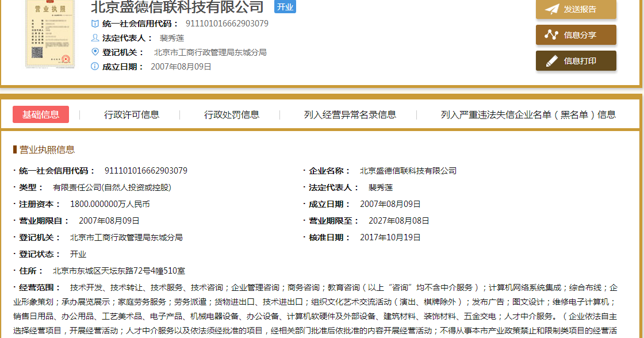This screenshot has width=644, height=338.
Task: Open the 列入严重违法失信企业名单（黑名单）信息 tab
Action: [x=528, y=114]
